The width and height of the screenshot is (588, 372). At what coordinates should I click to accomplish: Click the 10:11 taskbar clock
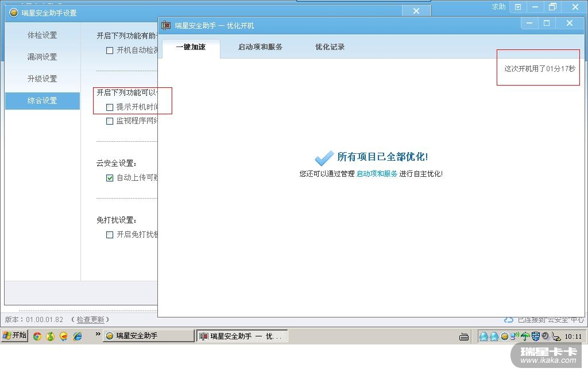coord(573,336)
